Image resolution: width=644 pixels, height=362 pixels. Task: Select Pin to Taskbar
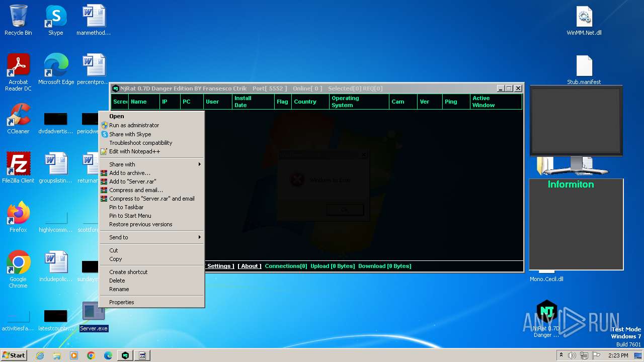click(151, 207)
